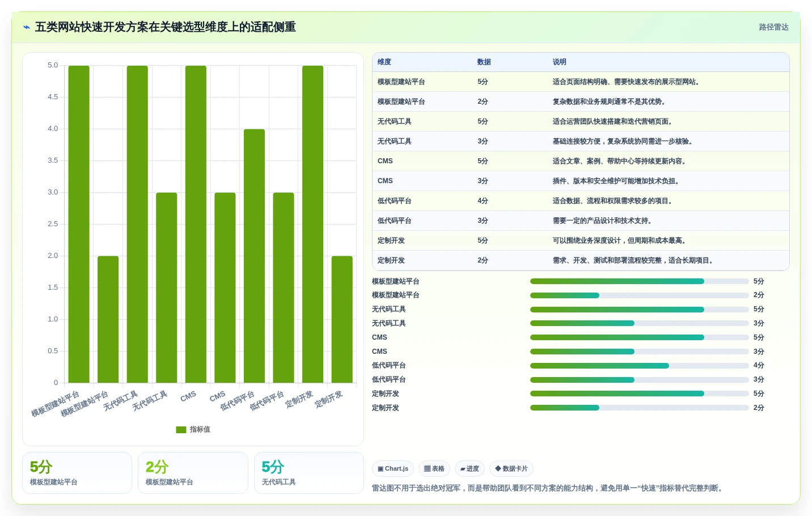812x516 pixels.
Task: Click the 模板型建站平台 chart bar reaching 2.0
Action: coord(108,319)
